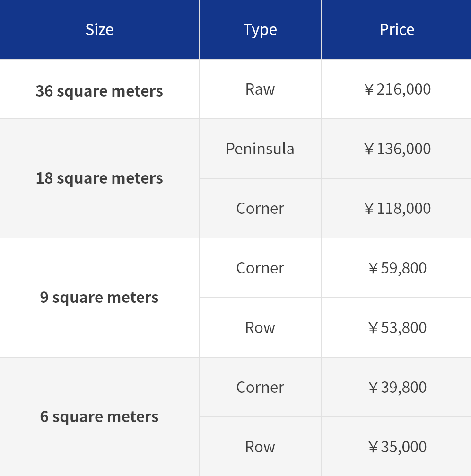Viewport: 471px width, 476px height.
Task: Select the 36 square meters cell
Action: coord(99,89)
